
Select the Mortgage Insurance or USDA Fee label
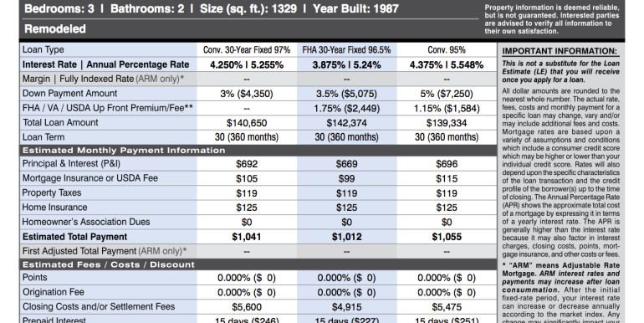(90, 178)
